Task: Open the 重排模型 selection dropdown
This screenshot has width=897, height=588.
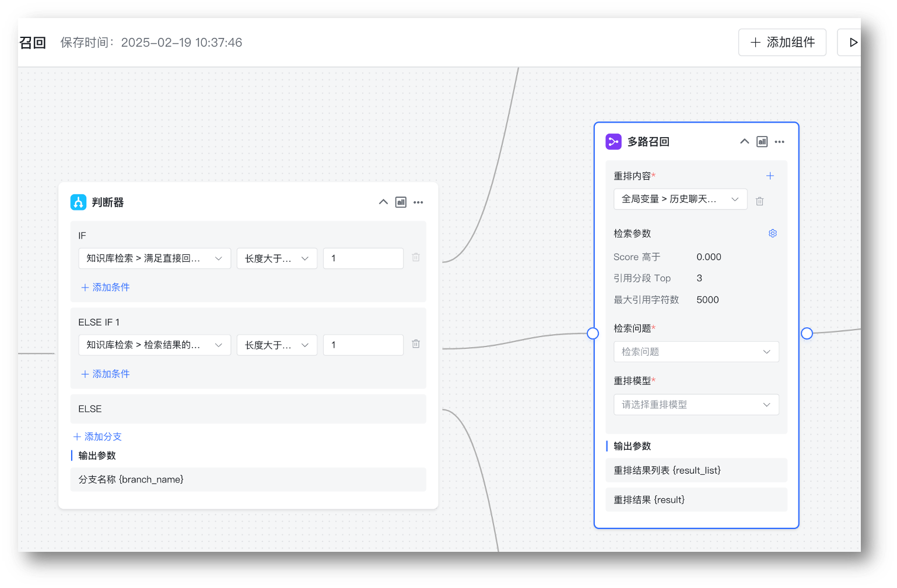Action: [696, 404]
